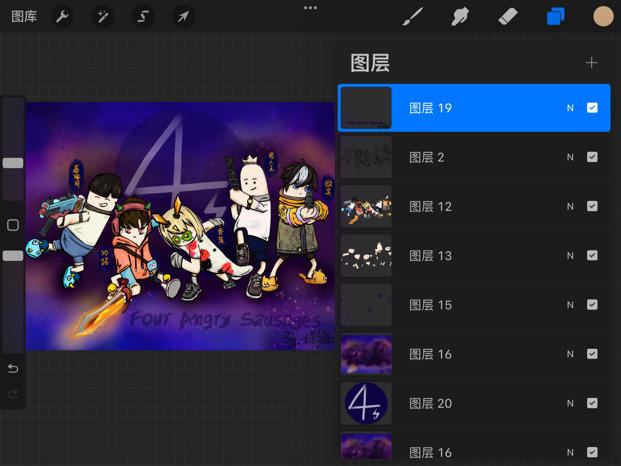This screenshot has width=621, height=466.
Task: Activate the Selection S-shaped tool
Action: [x=143, y=17]
